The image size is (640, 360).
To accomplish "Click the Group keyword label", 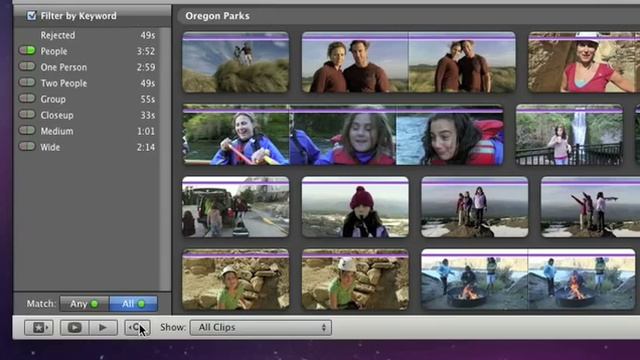I will coord(53,99).
